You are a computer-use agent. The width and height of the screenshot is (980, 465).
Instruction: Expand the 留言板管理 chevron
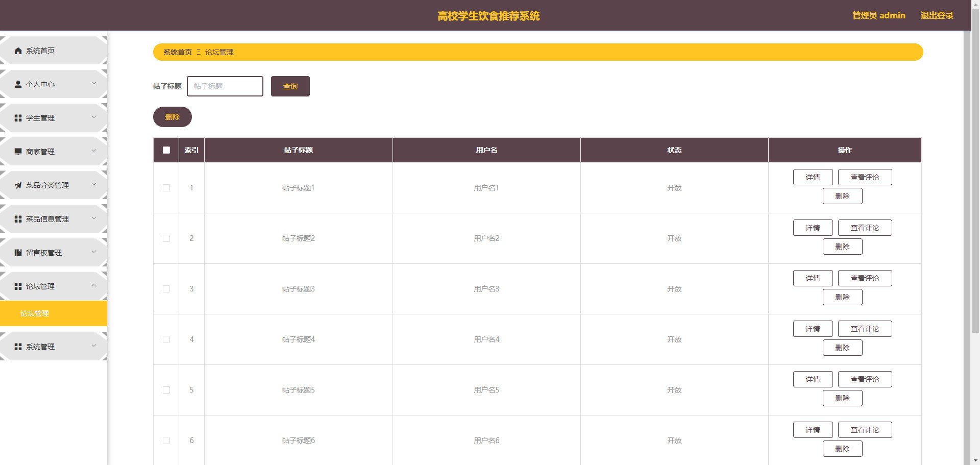(x=94, y=252)
